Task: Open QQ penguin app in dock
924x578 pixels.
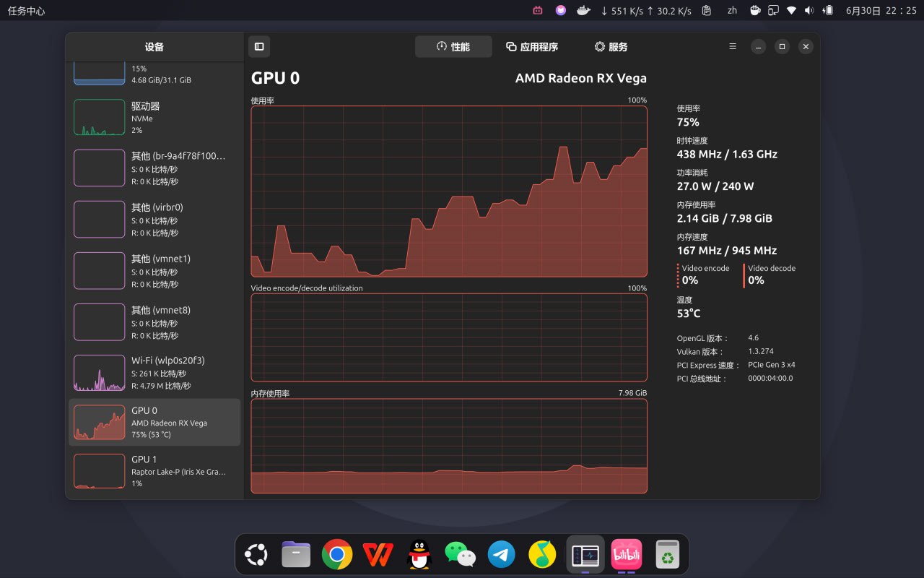Action: [419, 555]
